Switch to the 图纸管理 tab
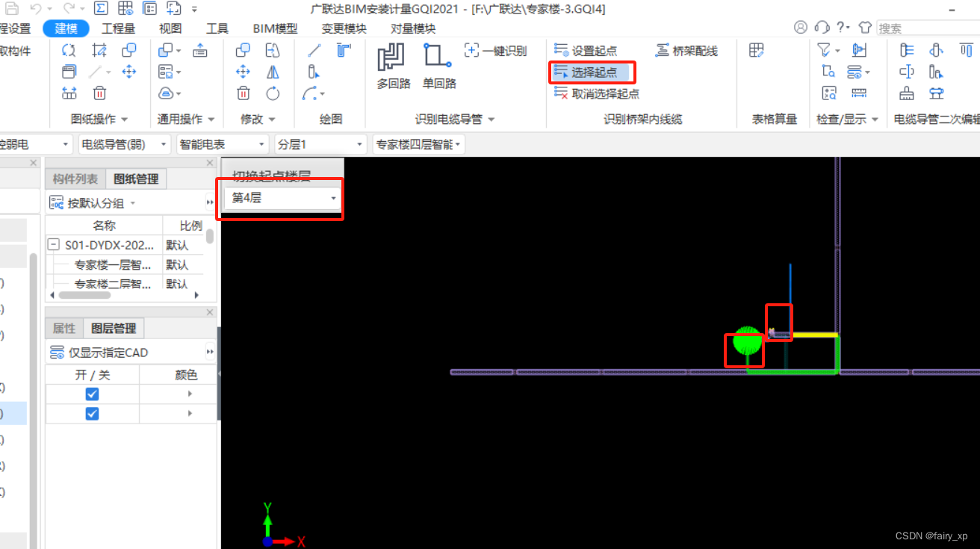 click(x=136, y=179)
